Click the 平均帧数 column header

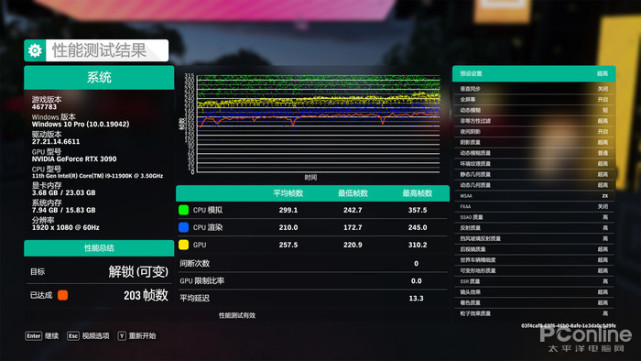288,193
